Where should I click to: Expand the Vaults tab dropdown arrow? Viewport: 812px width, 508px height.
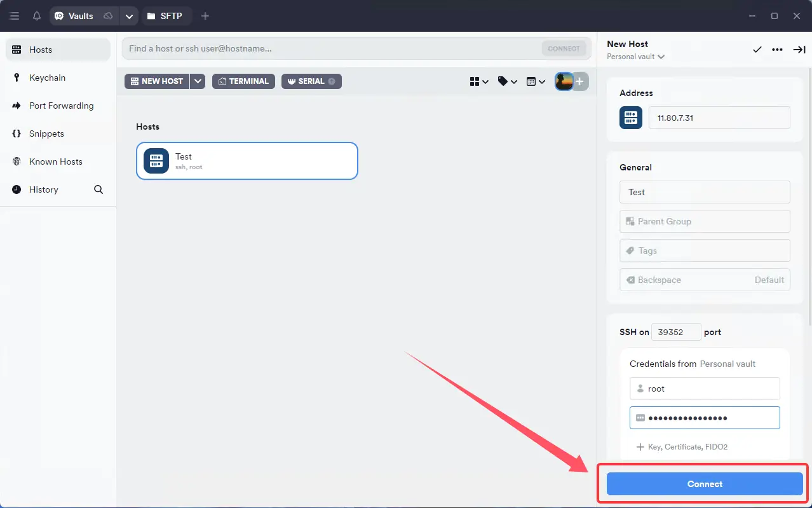click(x=129, y=16)
